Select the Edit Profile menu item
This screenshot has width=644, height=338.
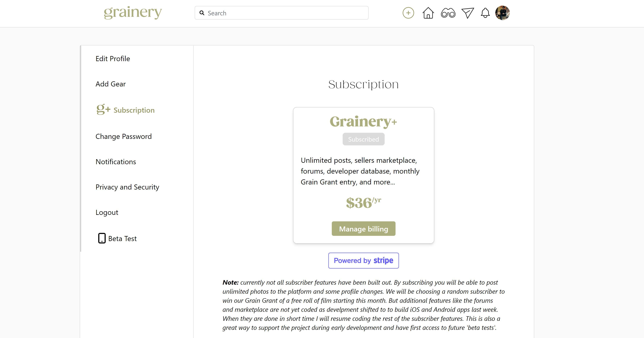click(112, 59)
